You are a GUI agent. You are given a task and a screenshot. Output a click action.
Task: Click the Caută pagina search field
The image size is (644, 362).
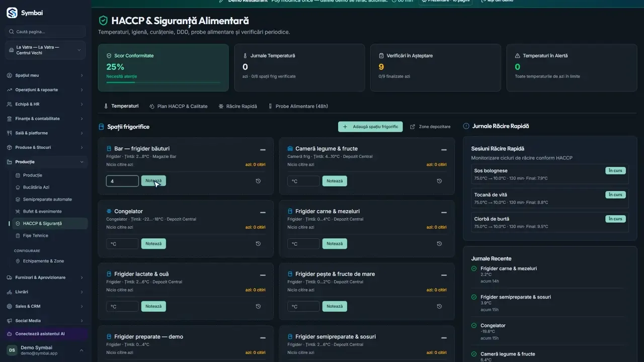46,32
